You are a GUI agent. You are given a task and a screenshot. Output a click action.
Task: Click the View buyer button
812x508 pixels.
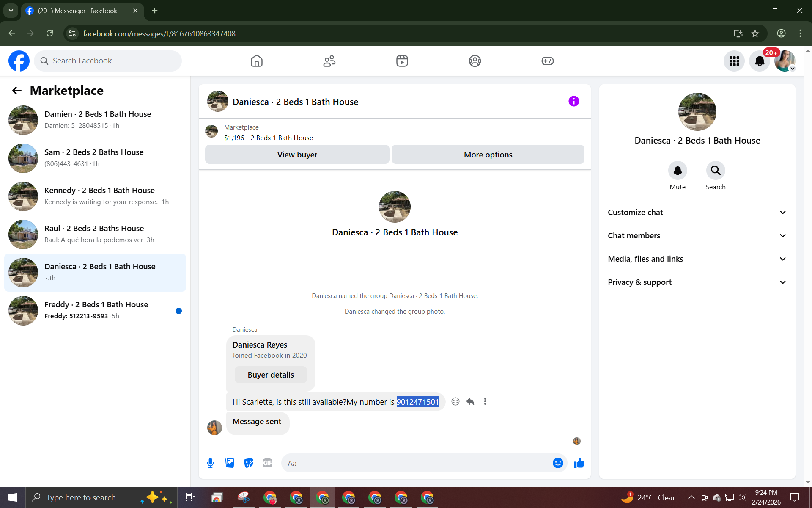(297, 155)
